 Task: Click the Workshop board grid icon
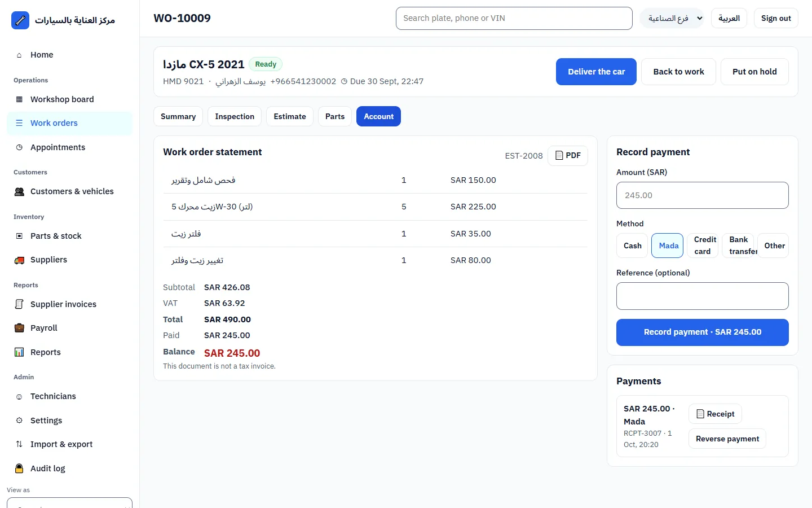point(19,99)
